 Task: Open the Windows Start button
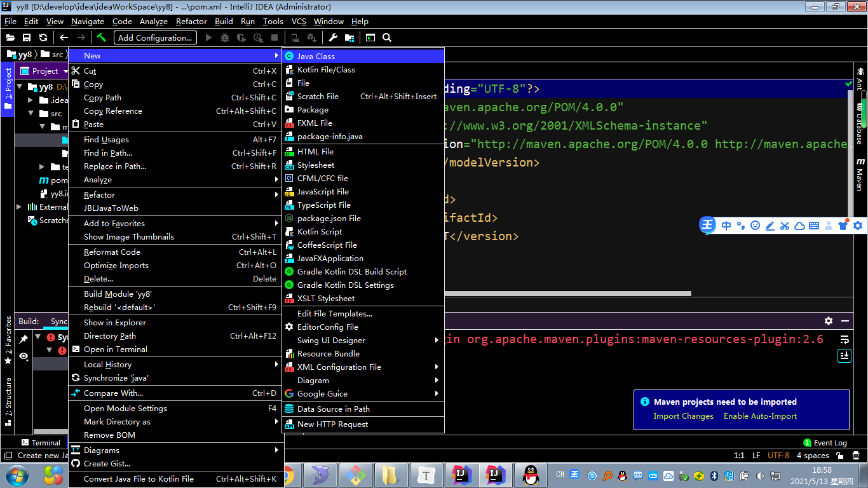pyautogui.click(x=16, y=475)
